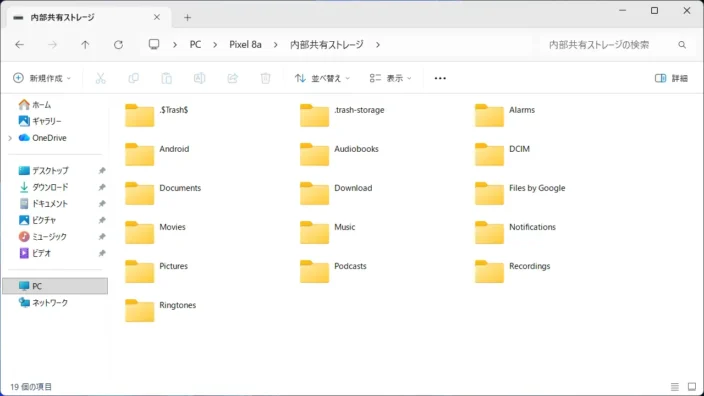Select PC in the sidebar
The width and height of the screenshot is (704, 396).
click(55, 286)
